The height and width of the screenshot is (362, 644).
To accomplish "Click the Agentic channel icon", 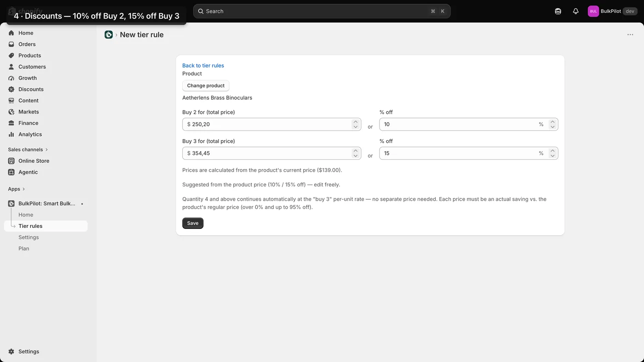I will [x=11, y=172].
